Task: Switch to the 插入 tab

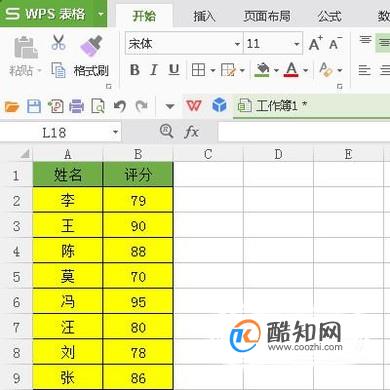Action: [204, 16]
